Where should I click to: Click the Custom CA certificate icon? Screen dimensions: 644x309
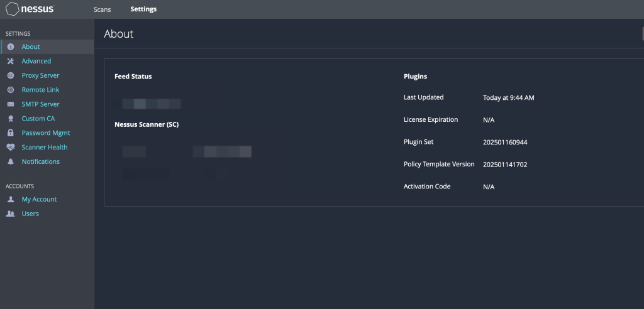coord(11,119)
